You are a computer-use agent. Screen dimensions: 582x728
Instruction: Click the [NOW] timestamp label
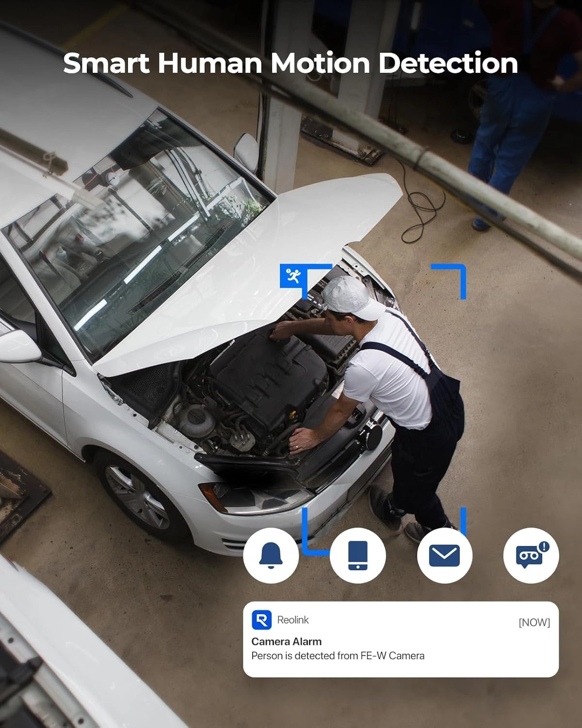click(534, 622)
